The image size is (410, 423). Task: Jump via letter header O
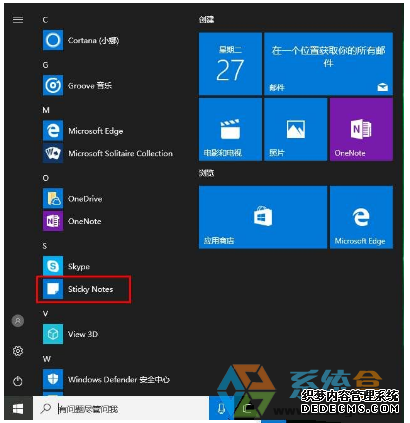pyautogui.click(x=46, y=178)
